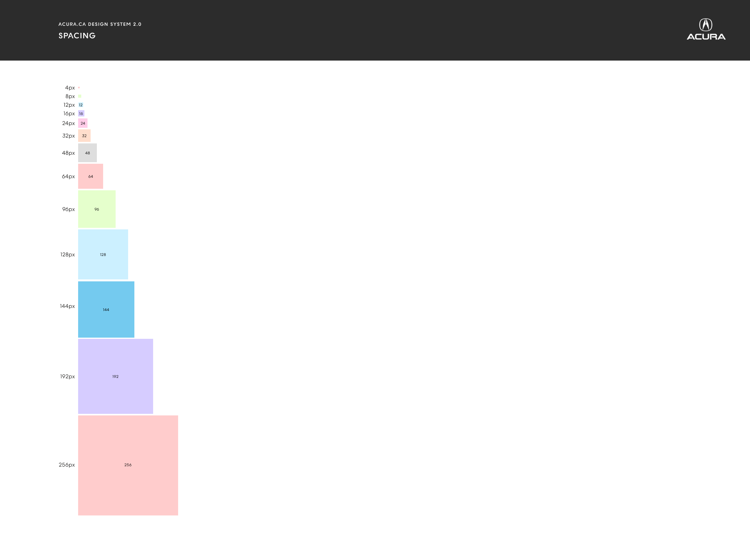Select the SPACING page title
The height and width of the screenshot is (560, 750).
77,36
